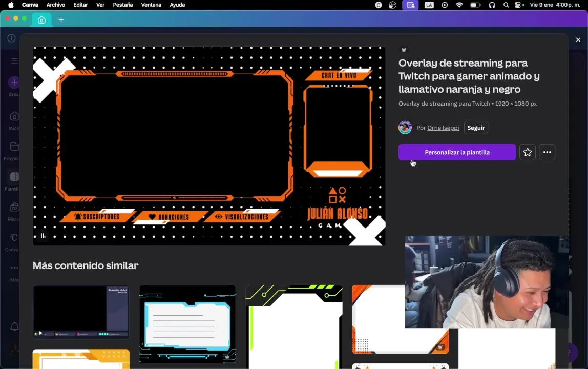Open the info icon at top left
The width and height of the screenshot is (588, 369).
12,38
